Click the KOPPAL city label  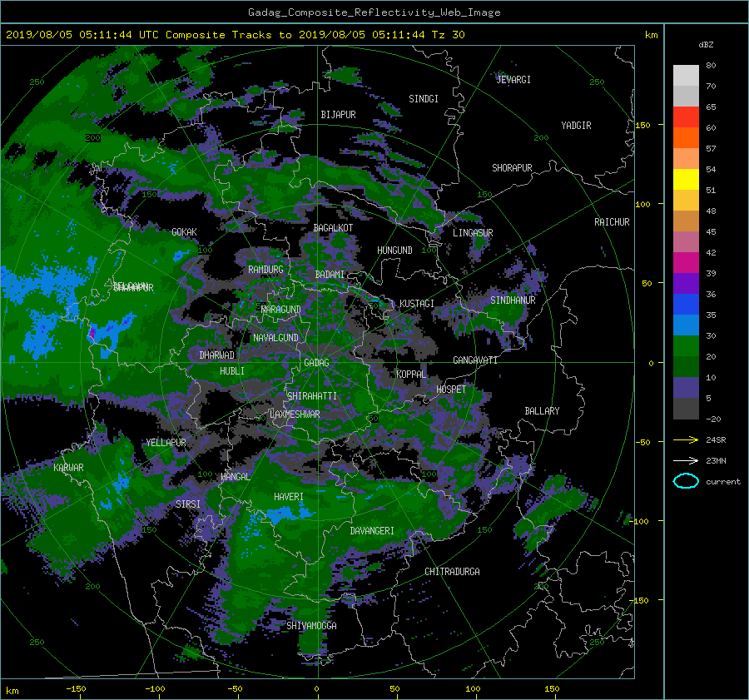click(411, 375)
